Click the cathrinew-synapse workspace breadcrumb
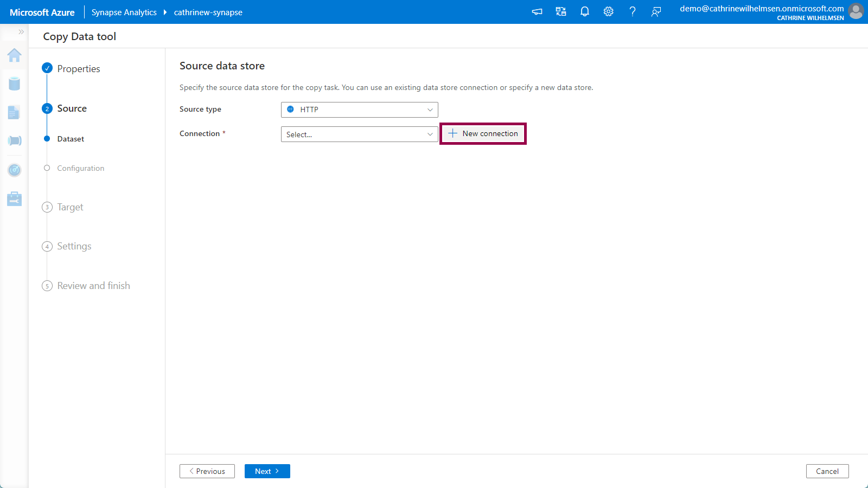868x488 pixels. 208,12
